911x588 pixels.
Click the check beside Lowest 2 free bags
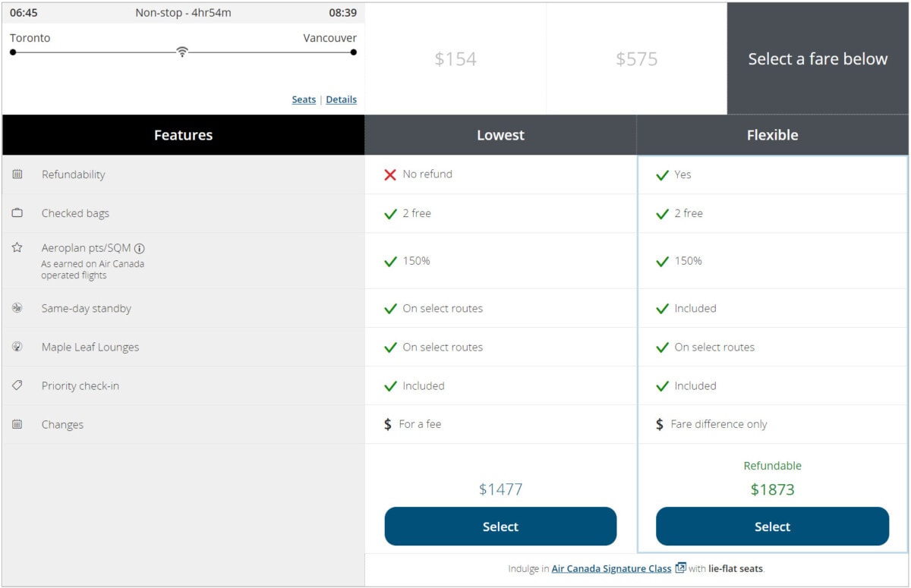click(390, 214)
